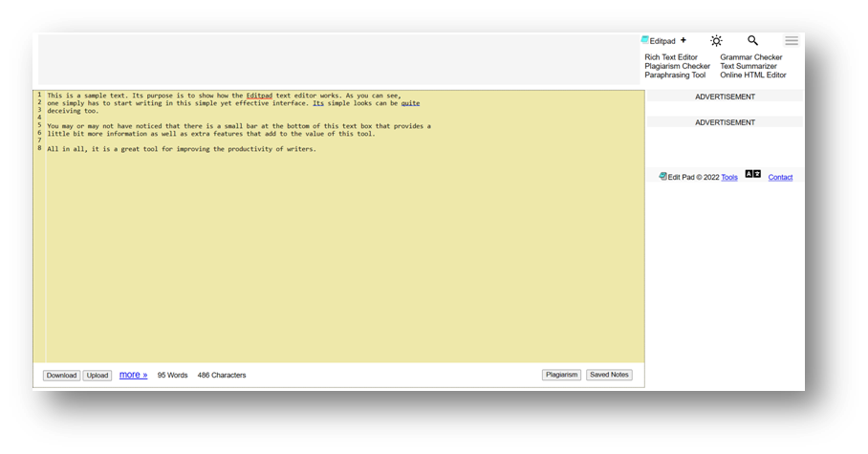Click the first ADVERTISEMENT label
This screenshot has height=454, width=868.
coord(725,97)
